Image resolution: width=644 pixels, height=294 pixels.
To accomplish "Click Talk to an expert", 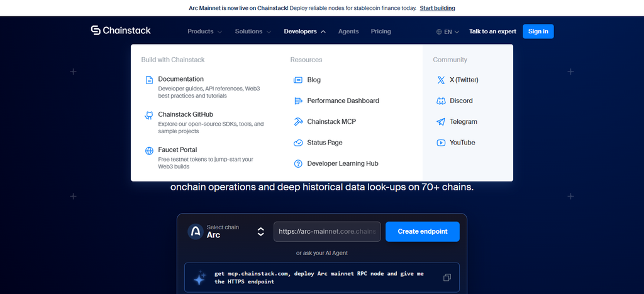I will tap(492, 31).
